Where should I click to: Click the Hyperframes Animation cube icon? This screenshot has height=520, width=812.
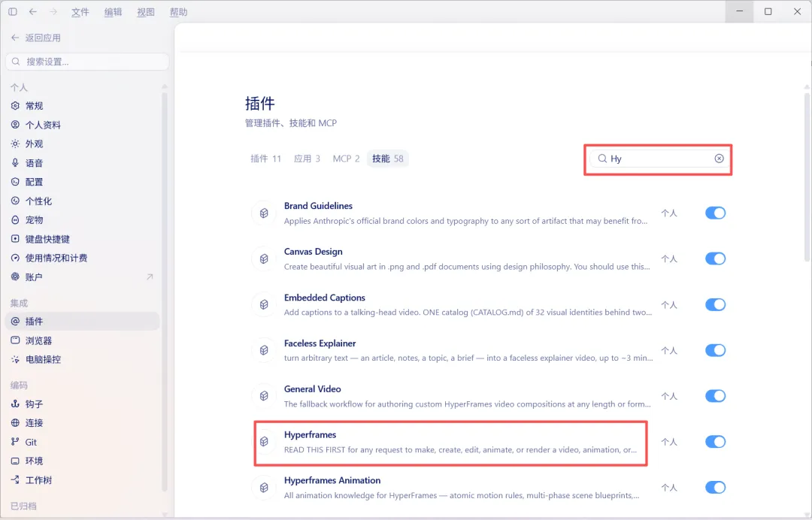(x=264, y=488)
